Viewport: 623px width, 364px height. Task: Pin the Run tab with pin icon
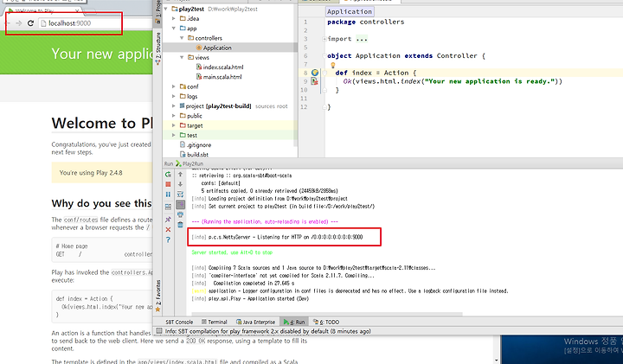[168, 219]
